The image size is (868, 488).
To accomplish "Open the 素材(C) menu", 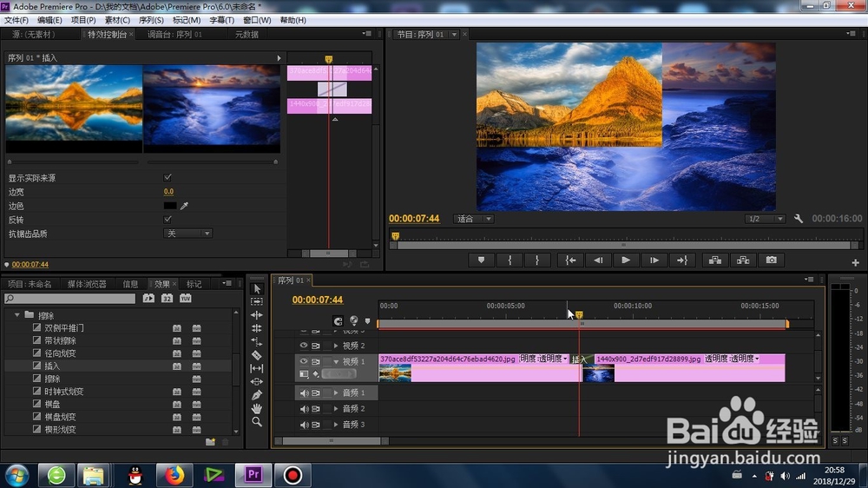I will click(x=117, y=20).
